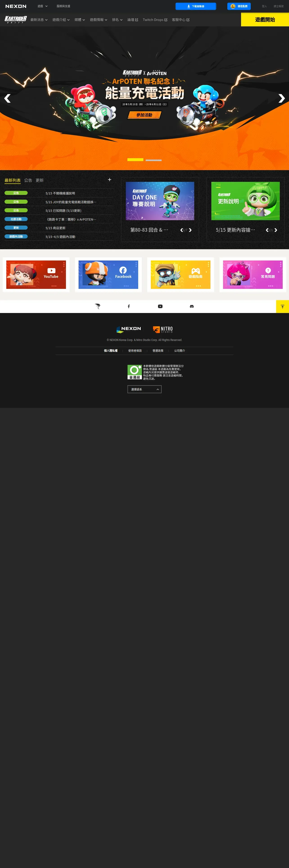Previous arrow in DAY ONE card carousel
This screenshot has height=868, width=289.
click(182, 230)
